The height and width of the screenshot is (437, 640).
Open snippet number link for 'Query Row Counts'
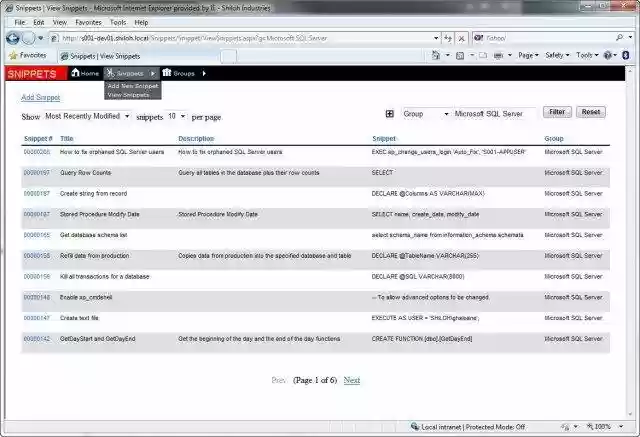[37, 173]
